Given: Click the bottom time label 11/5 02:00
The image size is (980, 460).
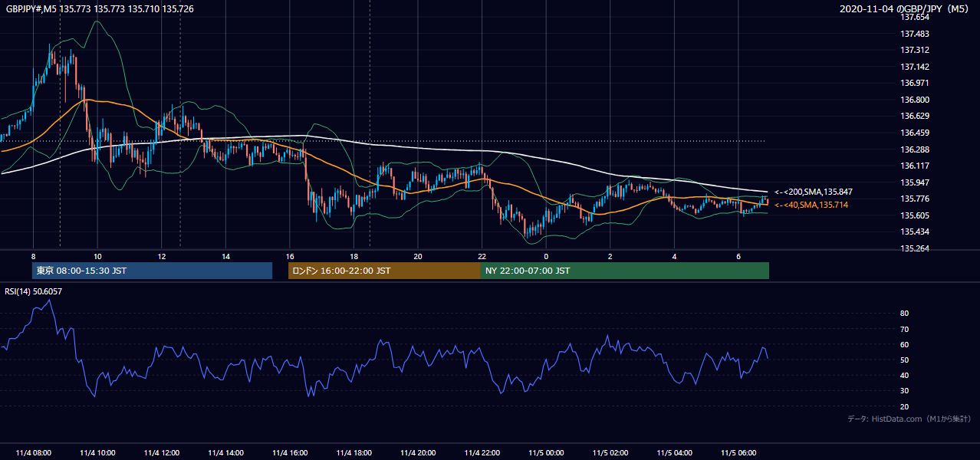Looking at the screenshot, I should pos(610,452).
